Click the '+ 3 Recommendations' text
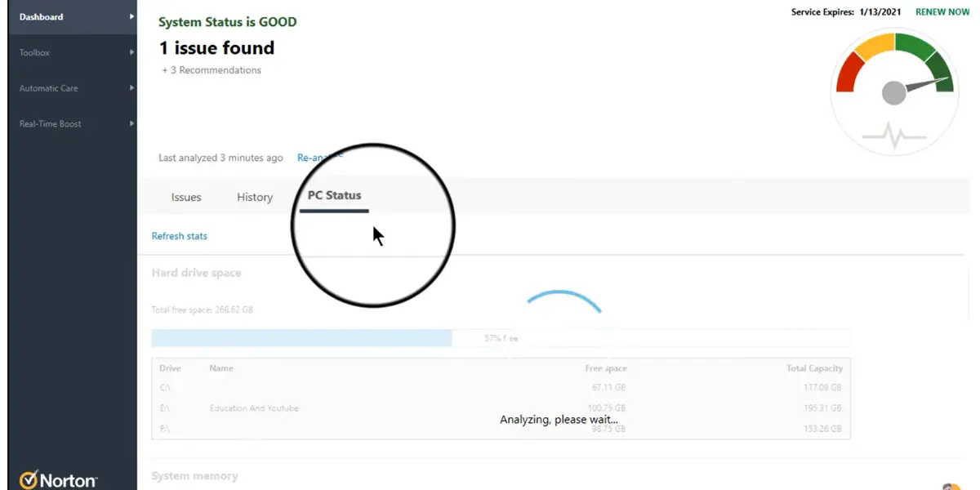The image size is (980, 490). (212, 70)
